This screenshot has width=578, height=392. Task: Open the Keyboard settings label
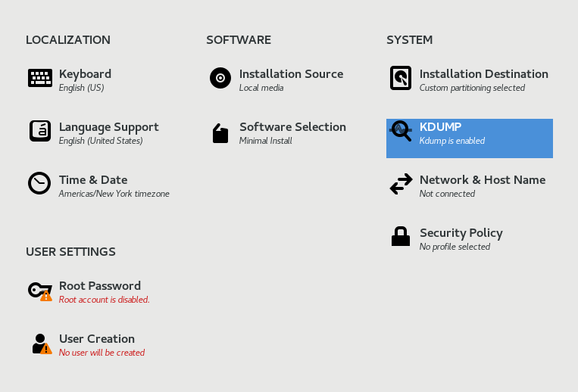tap(85, 74)
